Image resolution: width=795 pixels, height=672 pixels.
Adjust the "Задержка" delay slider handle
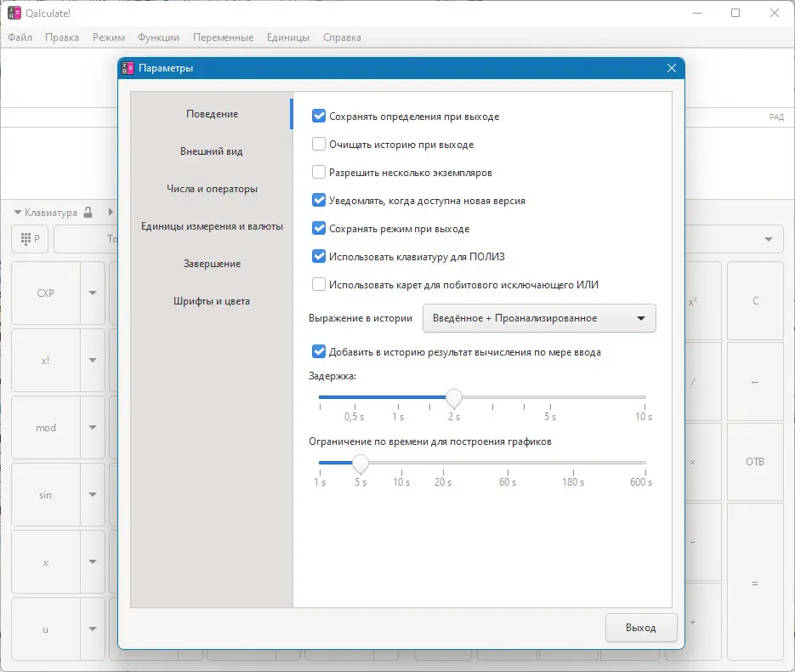(x=454, y=397)
